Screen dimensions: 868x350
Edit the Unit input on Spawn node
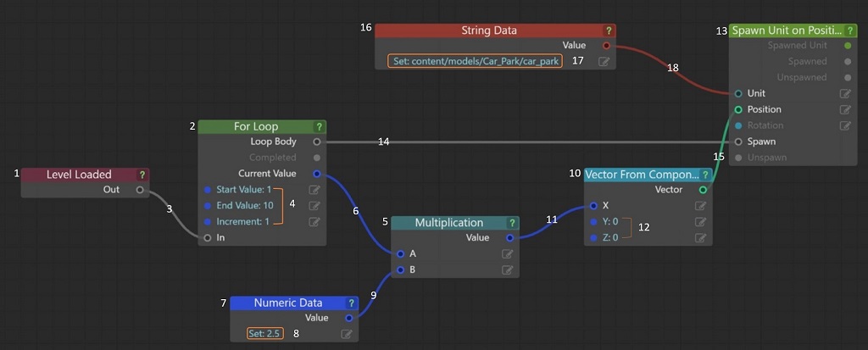point(844,94)
